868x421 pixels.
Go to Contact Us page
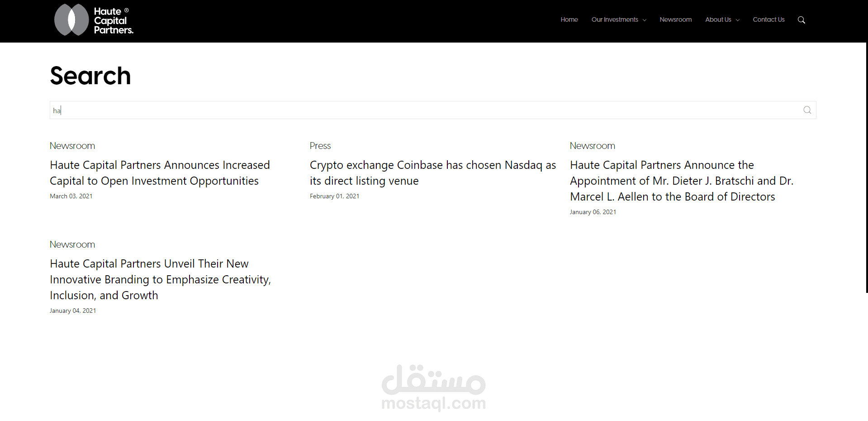768,19
